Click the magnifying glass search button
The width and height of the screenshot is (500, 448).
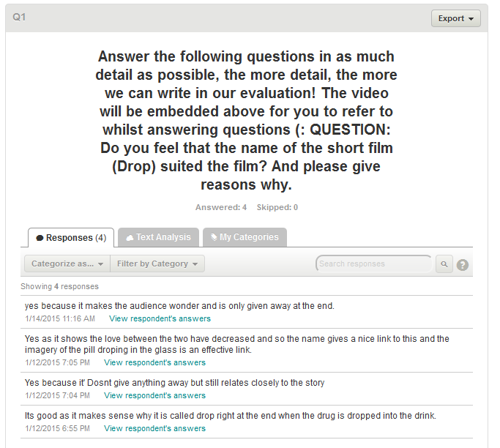click(444, 264)
